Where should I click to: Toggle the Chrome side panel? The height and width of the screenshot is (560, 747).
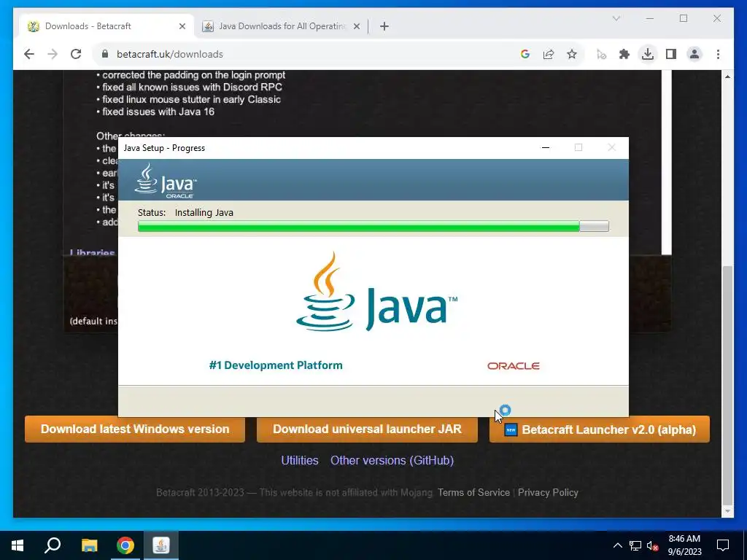tap(671, 54)
